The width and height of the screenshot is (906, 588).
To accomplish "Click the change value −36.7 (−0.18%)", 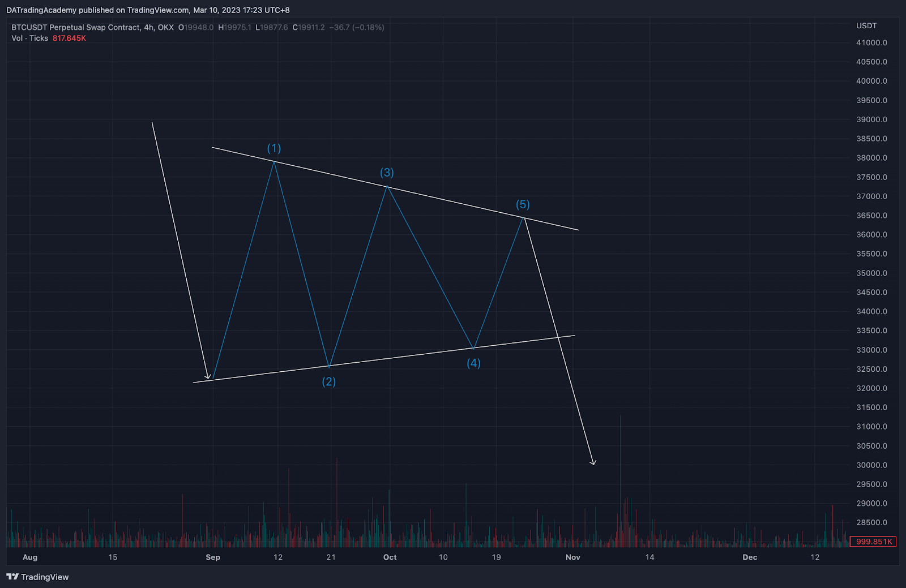I will click(x=357, y=27).
